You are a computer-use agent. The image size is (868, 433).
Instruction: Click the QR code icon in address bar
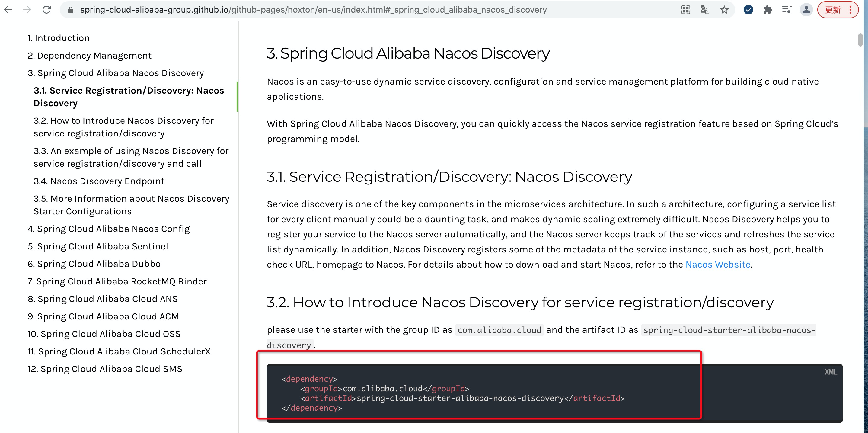(x=685, y=10)
